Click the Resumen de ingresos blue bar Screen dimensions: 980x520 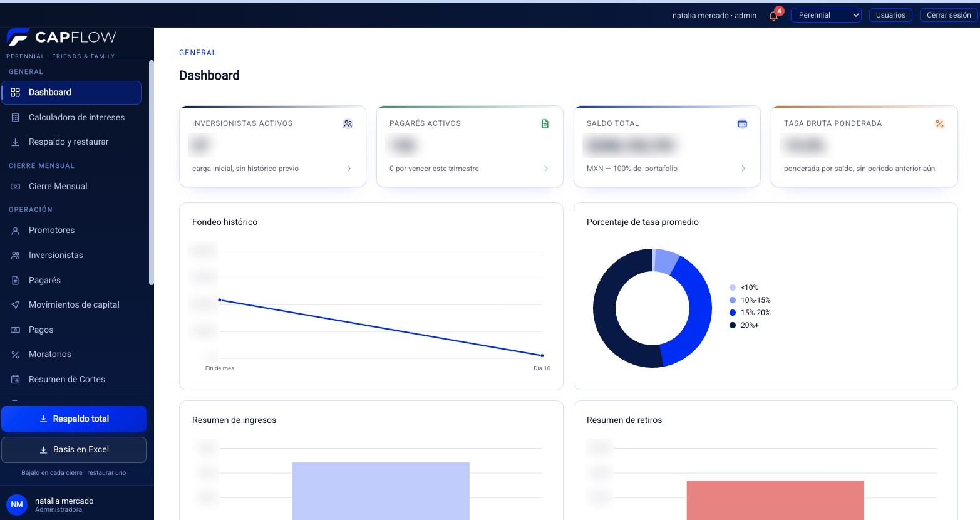click(381, 491)
